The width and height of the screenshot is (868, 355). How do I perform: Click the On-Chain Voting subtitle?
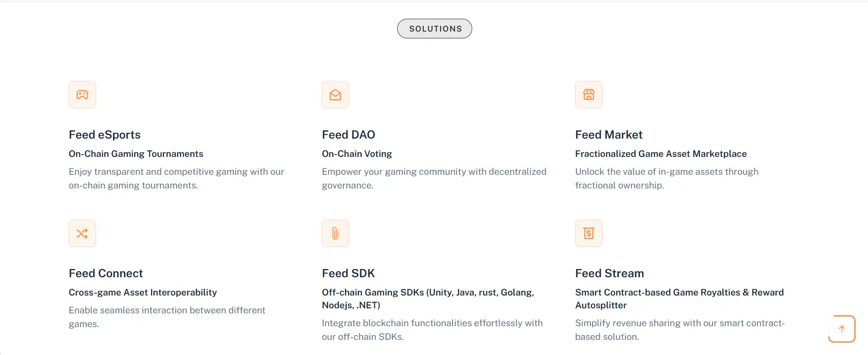pyautogui.click(x=357, y=154)
